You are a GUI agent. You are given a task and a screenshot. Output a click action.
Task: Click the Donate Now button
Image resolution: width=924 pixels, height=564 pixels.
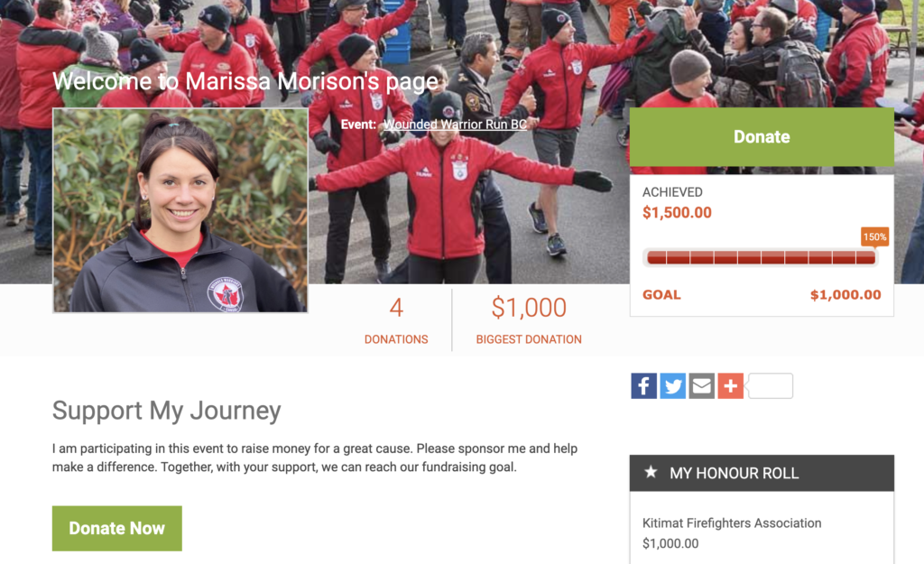click(116, 528)
